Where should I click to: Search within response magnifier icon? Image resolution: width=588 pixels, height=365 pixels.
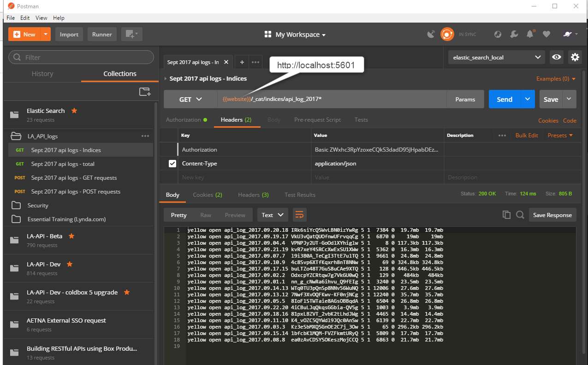point(520,215)
